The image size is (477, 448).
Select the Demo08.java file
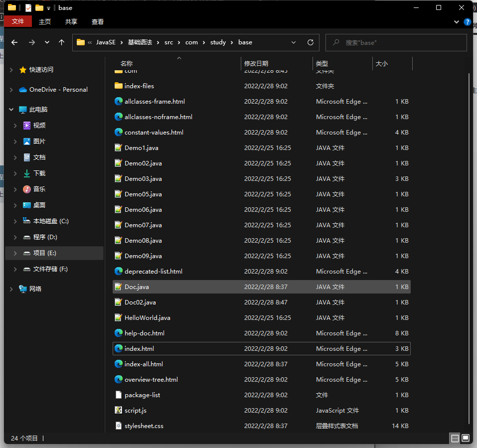click(262, 241)
